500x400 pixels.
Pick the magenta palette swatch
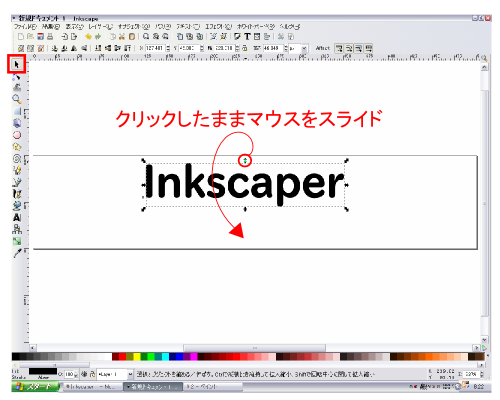[x=194, y=357]
